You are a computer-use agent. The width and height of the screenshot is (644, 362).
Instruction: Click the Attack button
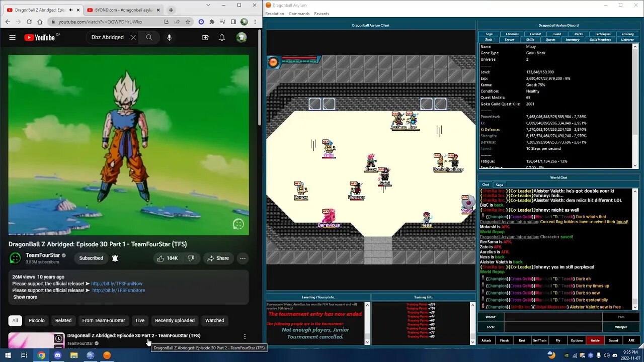point(487,340)
